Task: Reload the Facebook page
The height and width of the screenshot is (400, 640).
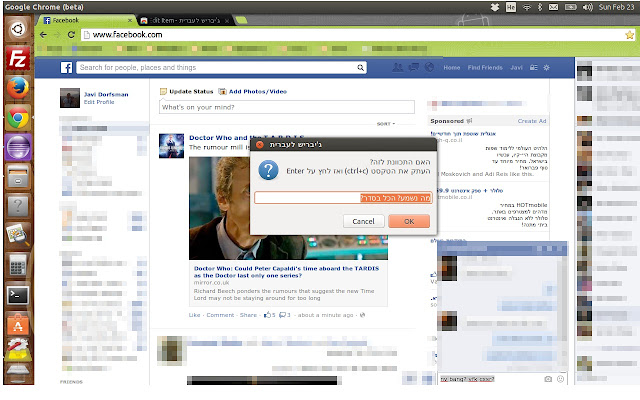Action: [x=71, y=35]
